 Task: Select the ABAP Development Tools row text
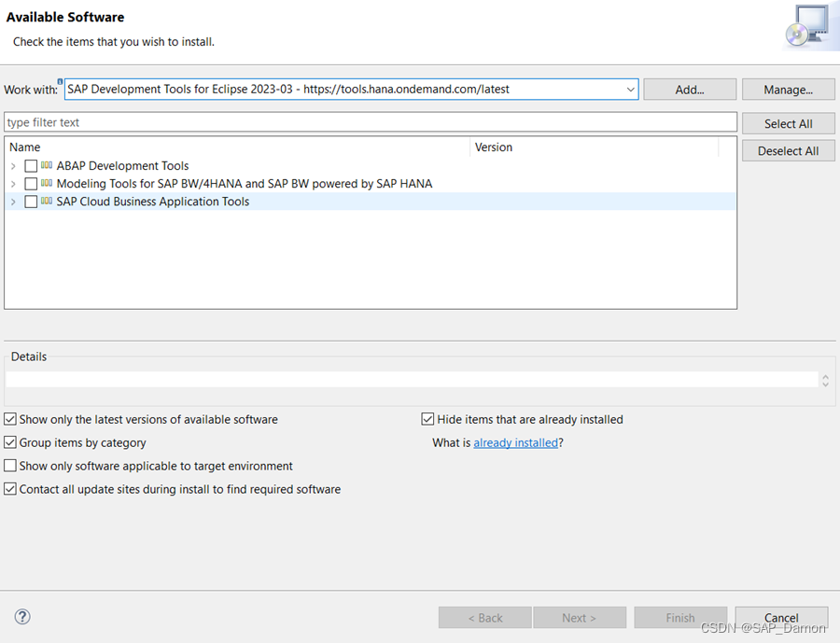click(122, 166)
